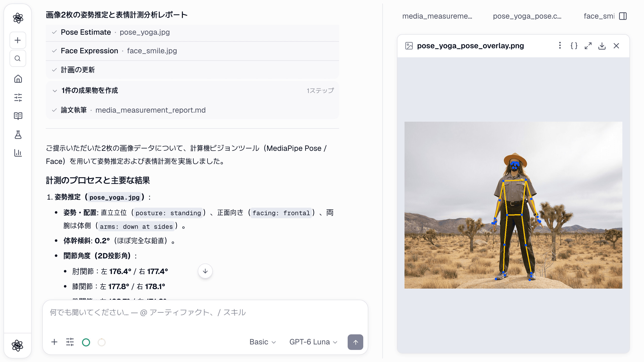Screen dimensions: 644x362
Task: Click the pose overlay image preview
Action: 513,205
